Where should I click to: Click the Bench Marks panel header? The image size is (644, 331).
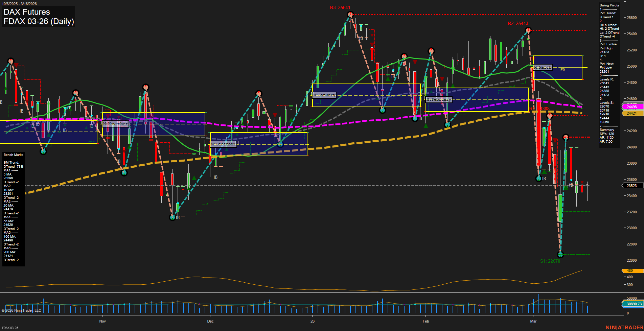[x=13, y=155]
